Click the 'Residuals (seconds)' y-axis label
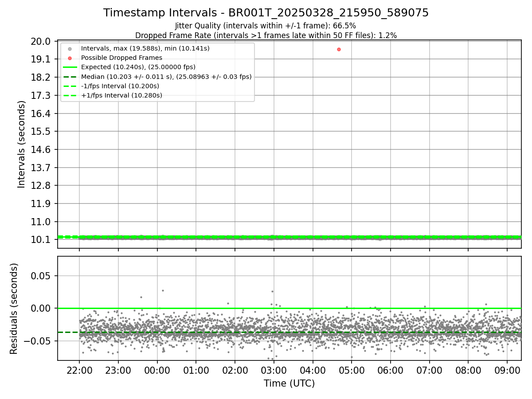The height and width of the screenshot is (399, 532). click(14, 309)
